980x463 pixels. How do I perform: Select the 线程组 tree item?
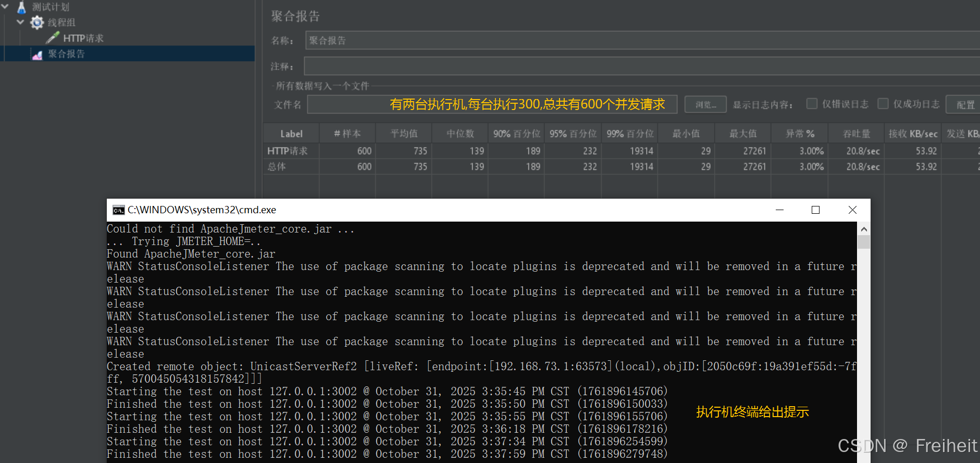[61, 22]
